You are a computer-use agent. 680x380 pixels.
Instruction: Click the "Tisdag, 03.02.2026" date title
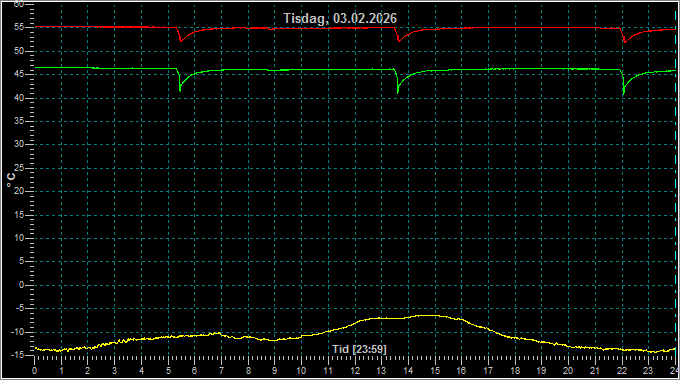(x=340, y=18)
